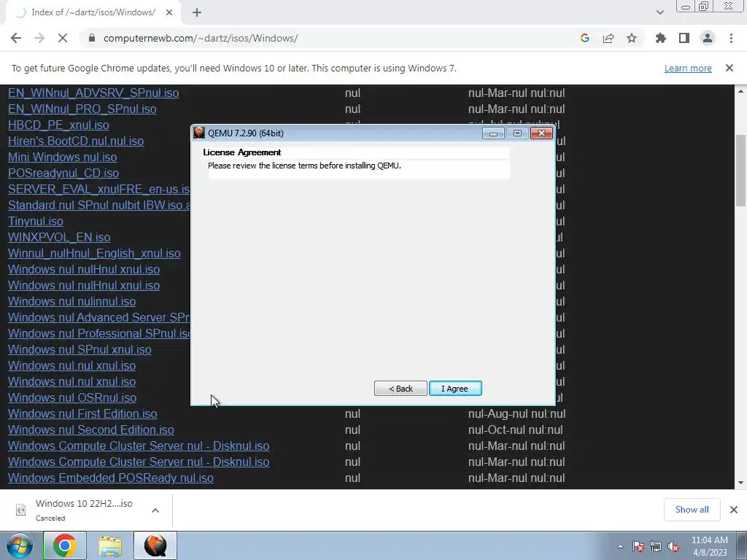Open the Extensions puzzle icon

pos(661,38)
